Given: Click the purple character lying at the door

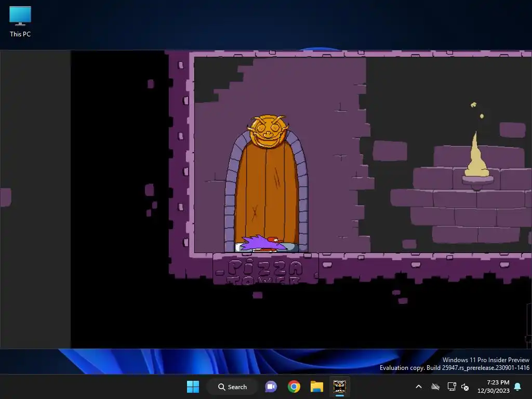Looking at the screenshot, I should (263, 244).
